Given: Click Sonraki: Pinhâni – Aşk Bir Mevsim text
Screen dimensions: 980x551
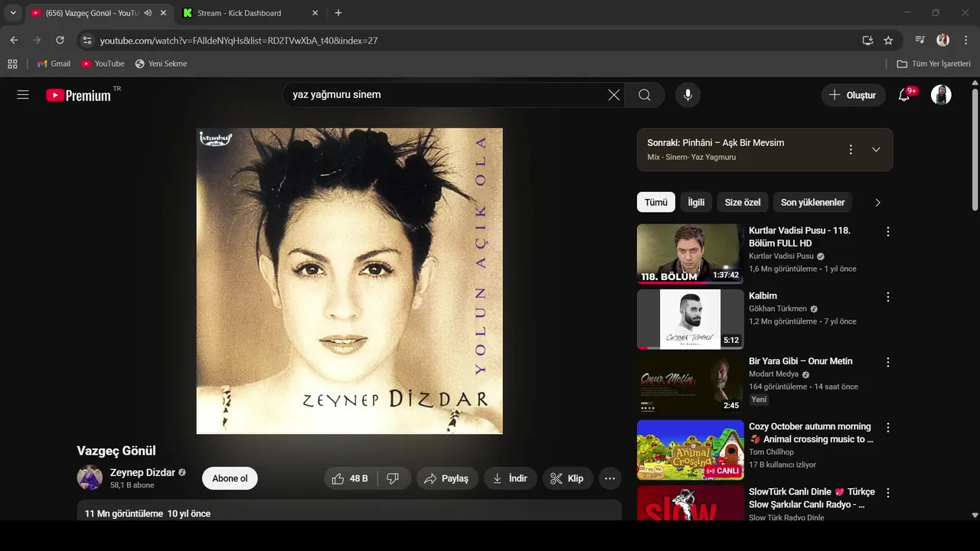Looking at the screenshot, I should [715, 142].
